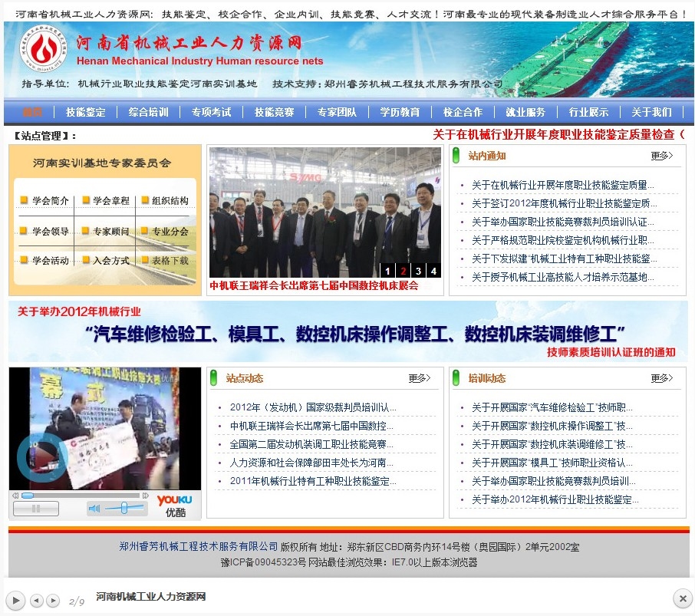The image size is (695, 616).
Task: Open 入会方式 in the committee panel
Action: point(110,261)
